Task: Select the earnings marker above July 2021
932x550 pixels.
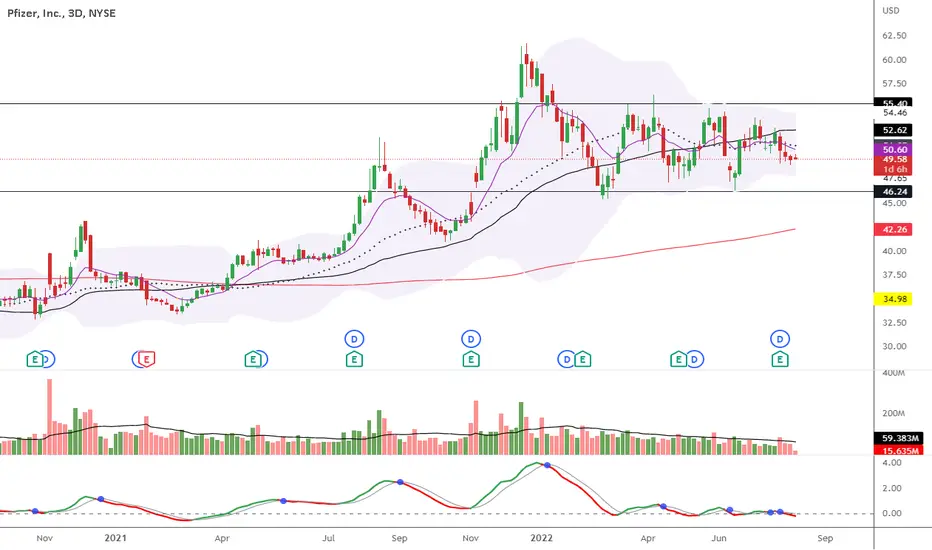Action: (x=354, y=359)
